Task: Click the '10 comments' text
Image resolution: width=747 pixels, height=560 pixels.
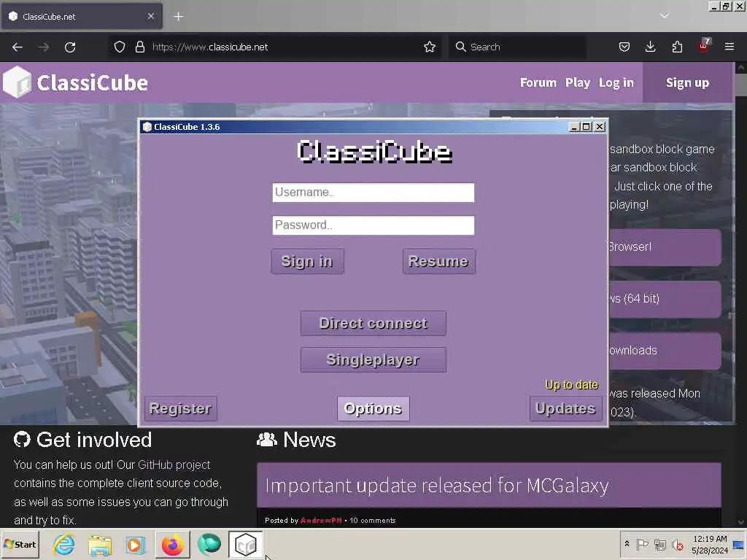Action: [373, 521]
